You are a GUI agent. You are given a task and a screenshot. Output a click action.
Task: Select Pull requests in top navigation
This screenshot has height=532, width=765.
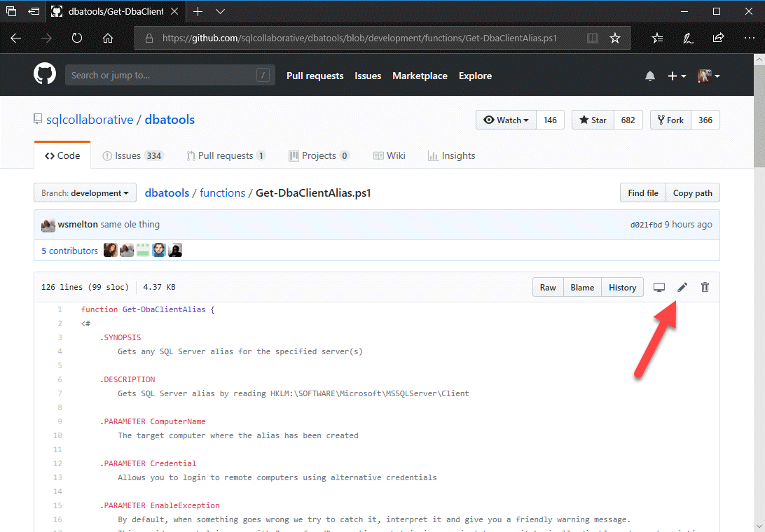tap(315, 76)
